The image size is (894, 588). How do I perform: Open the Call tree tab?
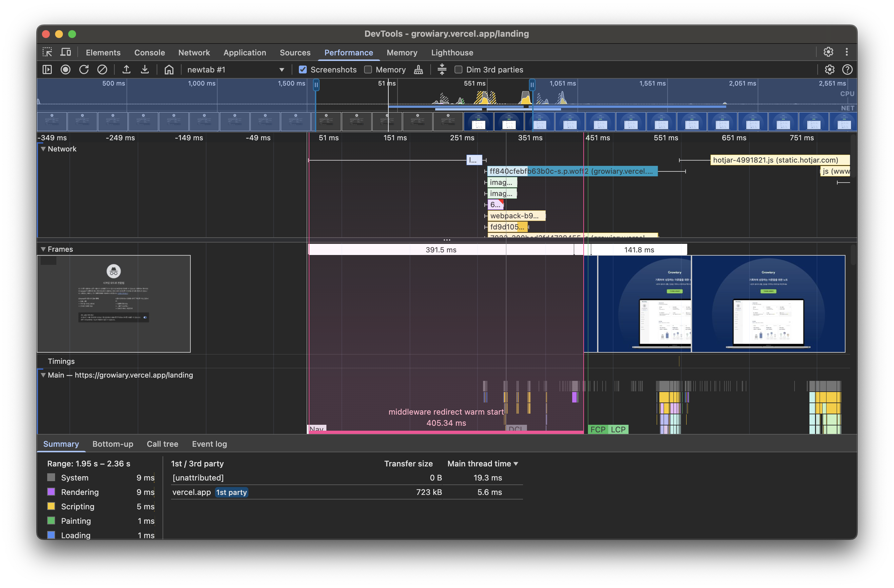point(163,444)
